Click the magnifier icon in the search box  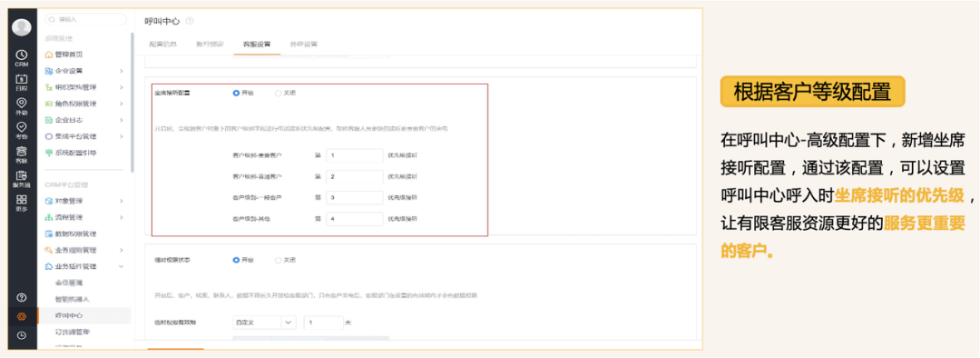tap(52, 19)
